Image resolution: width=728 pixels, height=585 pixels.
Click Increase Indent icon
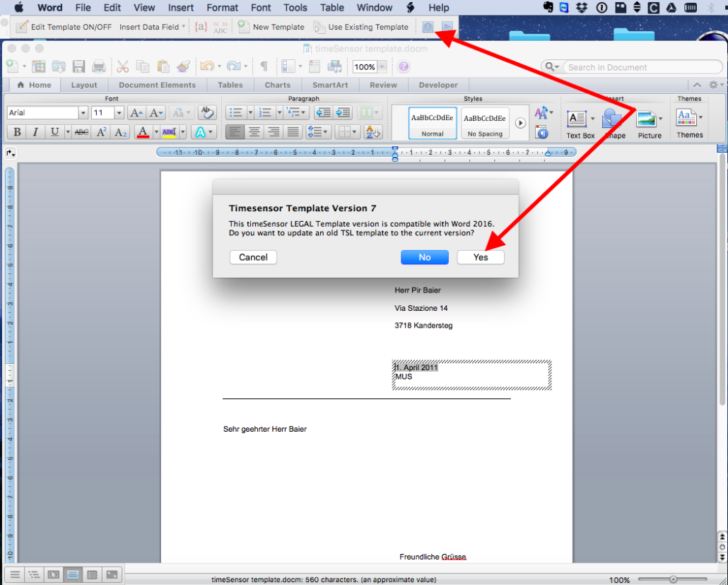[x=343, y=113]
